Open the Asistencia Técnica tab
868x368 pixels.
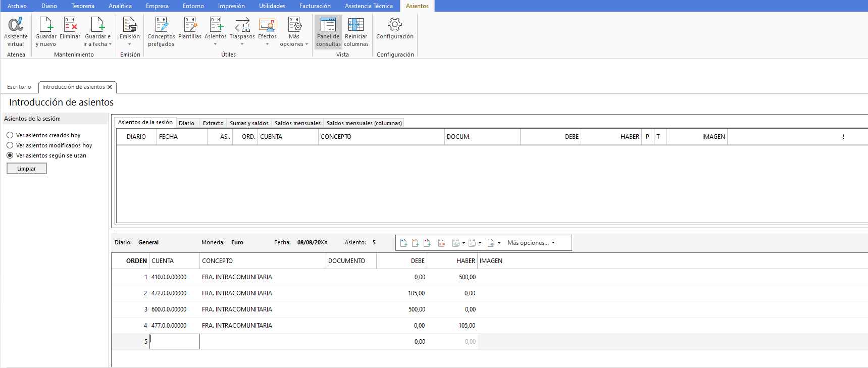[369, 6]
